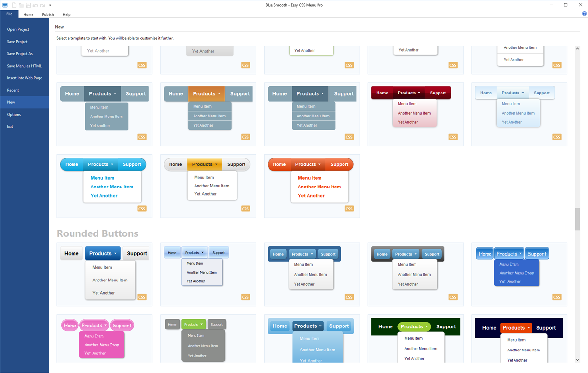588x373 pixels.
Task: Click the scroll up arrow of template list
Action: [577, 48]
